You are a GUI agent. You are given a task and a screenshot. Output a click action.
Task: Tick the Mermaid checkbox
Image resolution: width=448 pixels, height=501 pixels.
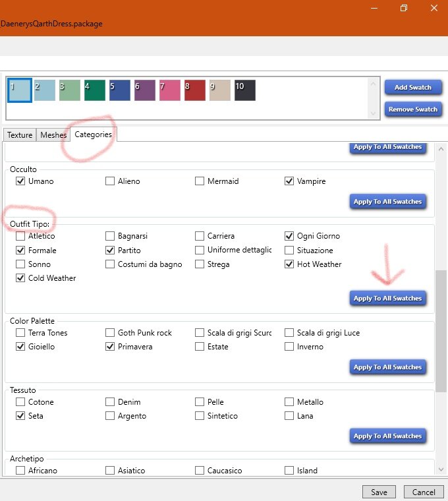click(x=200, y=181)
